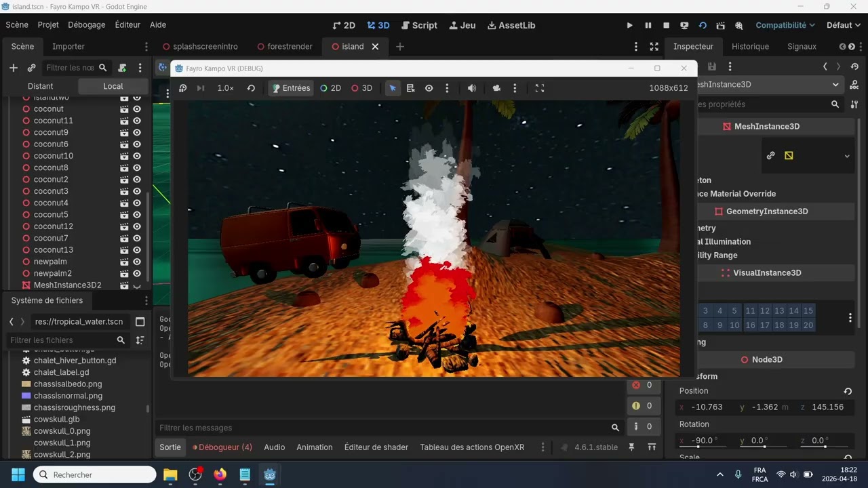Add a new node with plus icon

coord(13,68)
